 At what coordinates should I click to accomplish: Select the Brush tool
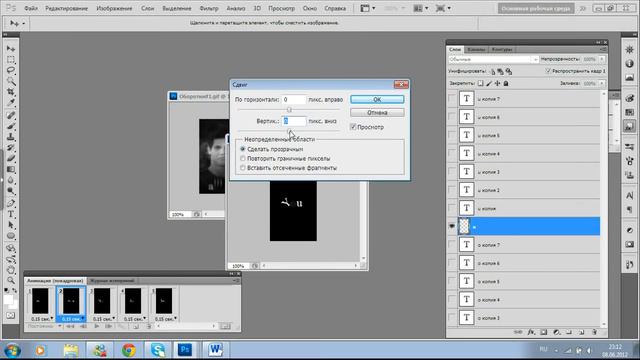click(x=11, y=126)
